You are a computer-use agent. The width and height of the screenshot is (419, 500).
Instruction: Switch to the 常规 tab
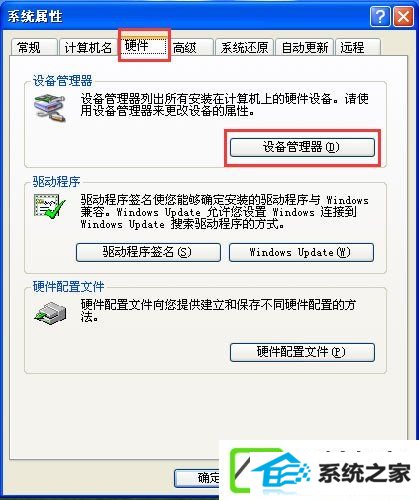[34, 47]
